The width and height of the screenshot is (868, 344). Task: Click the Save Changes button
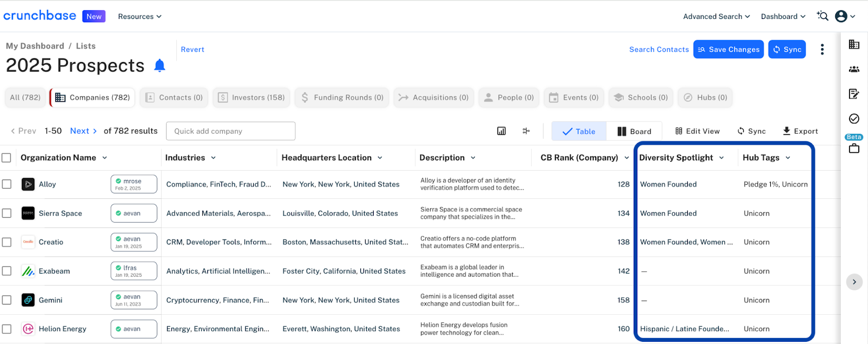pos(729,49)
